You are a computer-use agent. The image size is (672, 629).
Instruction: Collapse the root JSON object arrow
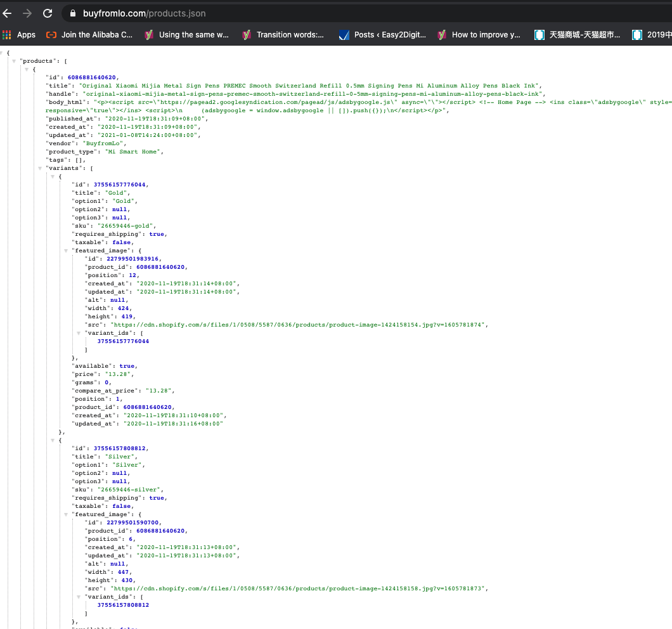point(1,53)
